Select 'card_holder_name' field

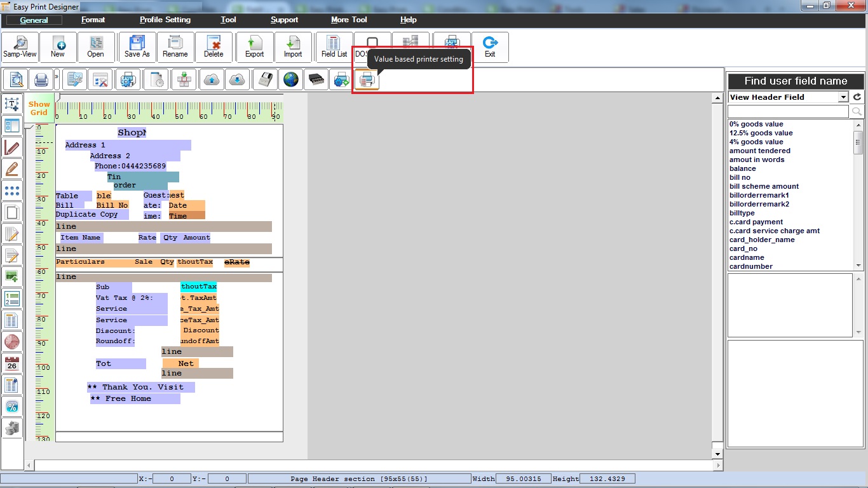coord(762,240)
